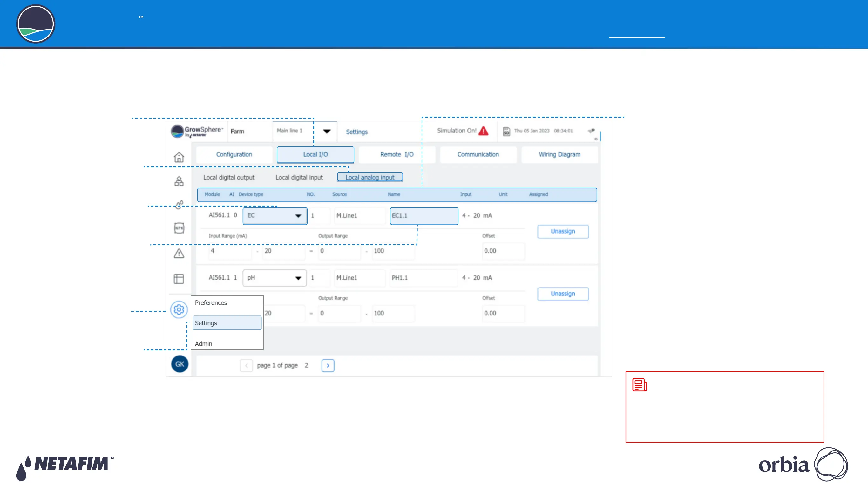Select the Local analog input sub-tab
The width and height of the screenshot is (868, 488).
point(370,177)
